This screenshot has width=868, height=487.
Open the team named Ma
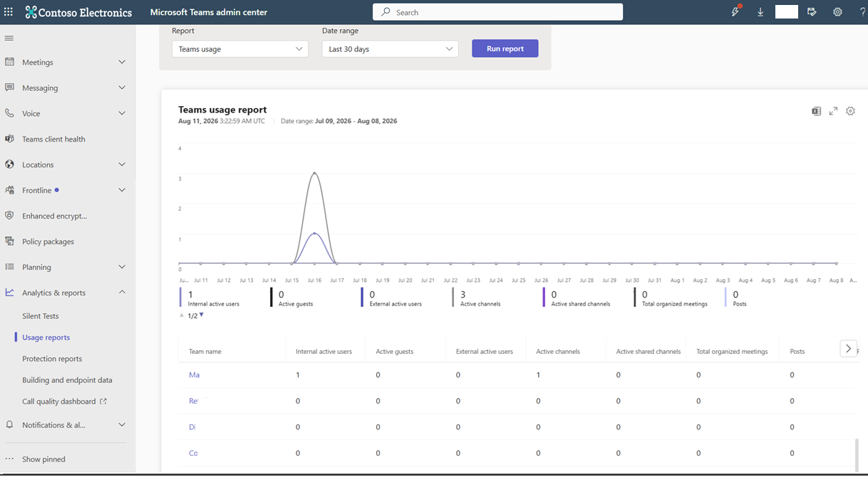(194, 375)
